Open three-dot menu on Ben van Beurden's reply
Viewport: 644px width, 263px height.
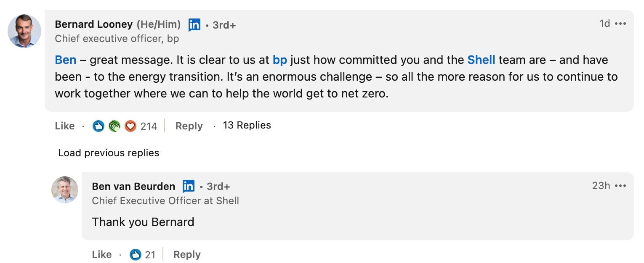(620, 186)
